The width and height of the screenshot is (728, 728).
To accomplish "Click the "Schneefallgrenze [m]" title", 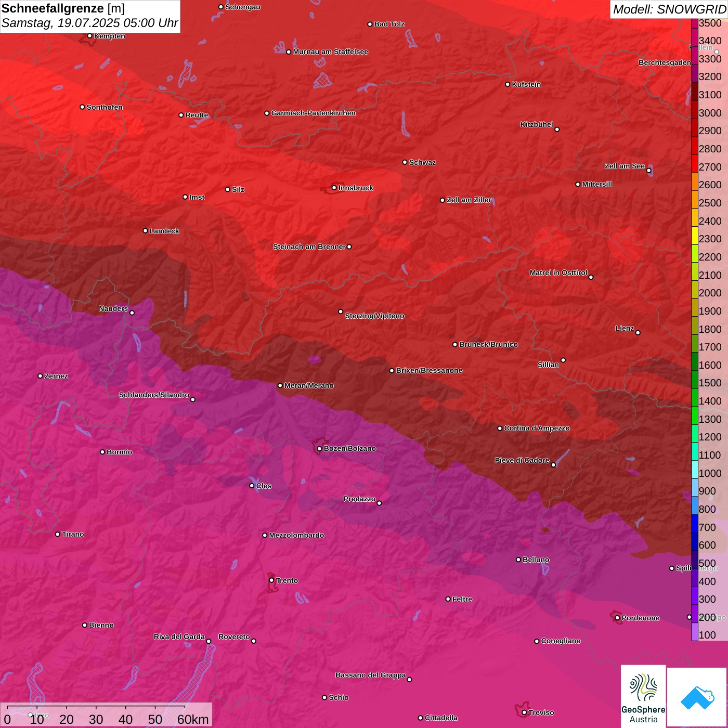I will tap(63, 8).
